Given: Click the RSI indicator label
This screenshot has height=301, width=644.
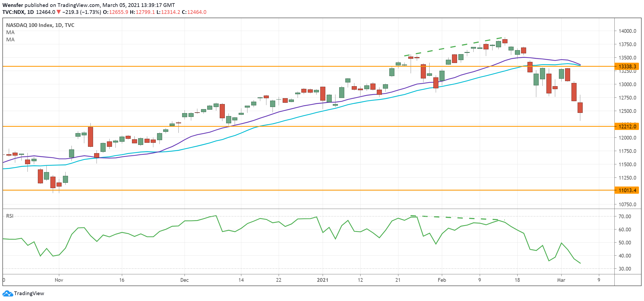Looking at the screenshot, I should point(10,216).
